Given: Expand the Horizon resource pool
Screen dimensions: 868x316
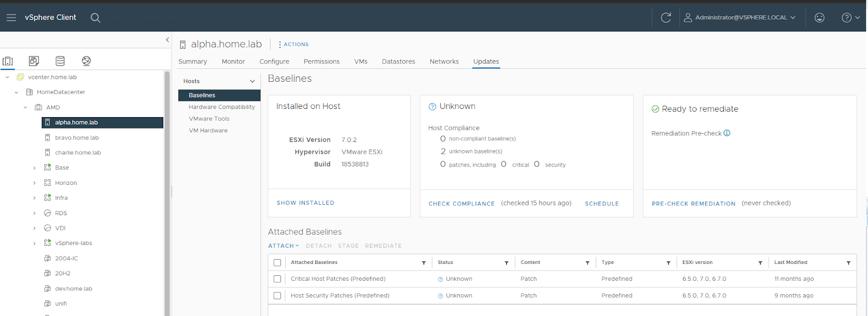Looking at the screenshot, I should [35, 183].
